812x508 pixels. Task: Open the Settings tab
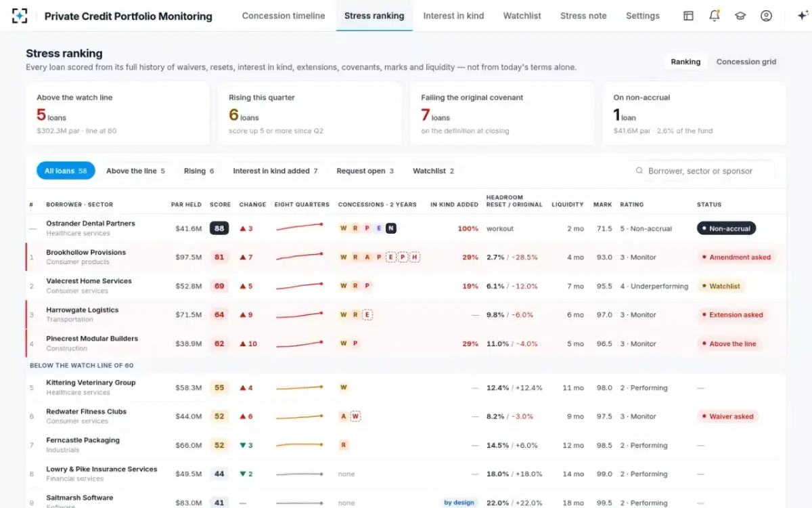tap(642, 16)
